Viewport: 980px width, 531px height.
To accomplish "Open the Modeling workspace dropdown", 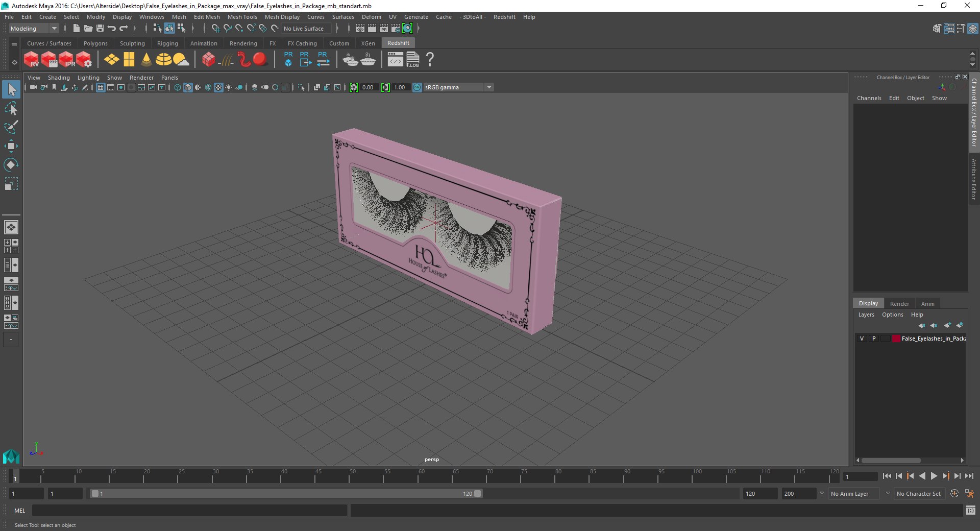I will [x=34, y=29].
